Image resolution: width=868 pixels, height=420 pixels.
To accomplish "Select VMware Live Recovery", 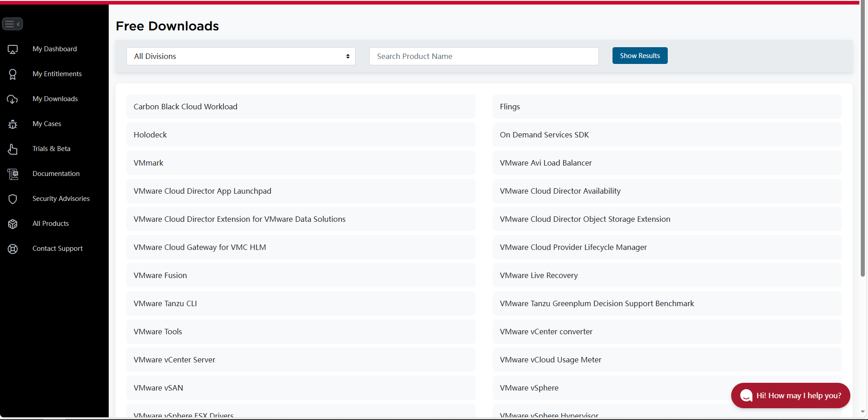I will coord(667,275).
